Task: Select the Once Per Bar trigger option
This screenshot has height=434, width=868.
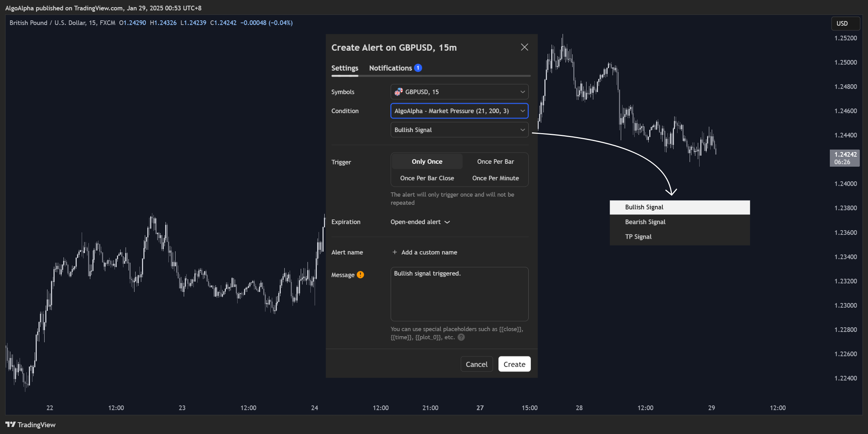Action: tap(496, 162)
